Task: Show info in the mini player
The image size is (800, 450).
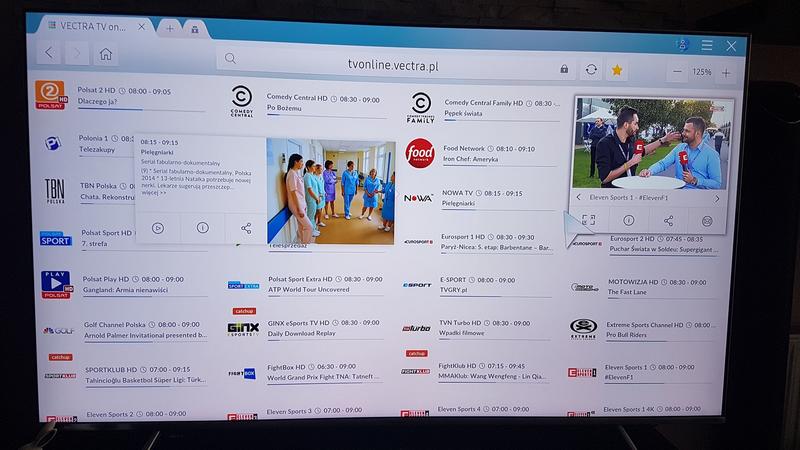Action: [629, 220]
